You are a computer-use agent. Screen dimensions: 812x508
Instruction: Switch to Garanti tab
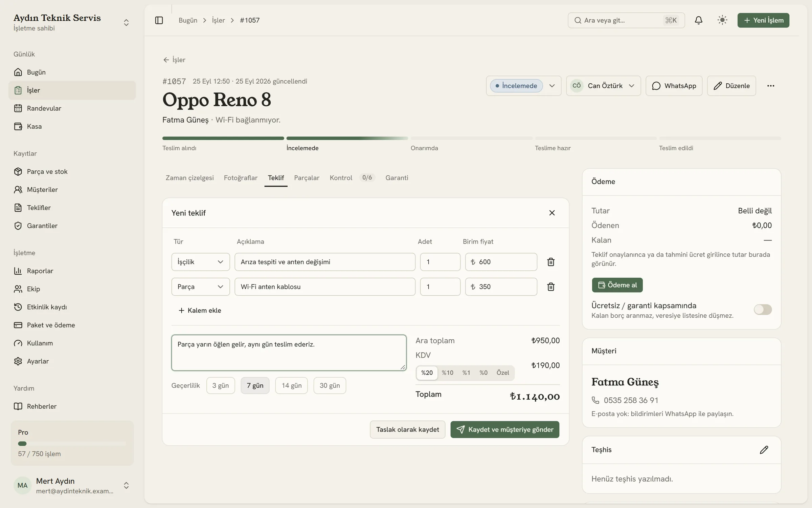(397, 178)
